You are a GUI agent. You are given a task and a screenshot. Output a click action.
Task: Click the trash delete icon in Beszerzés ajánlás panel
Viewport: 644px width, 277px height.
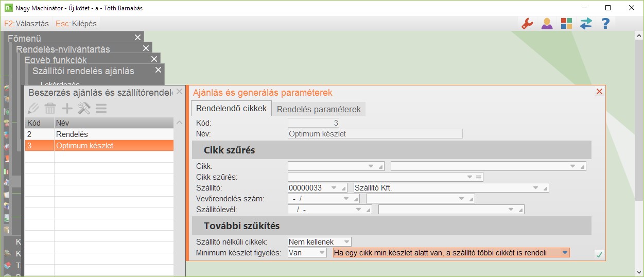pyautogui.click(x=50, y=108)
